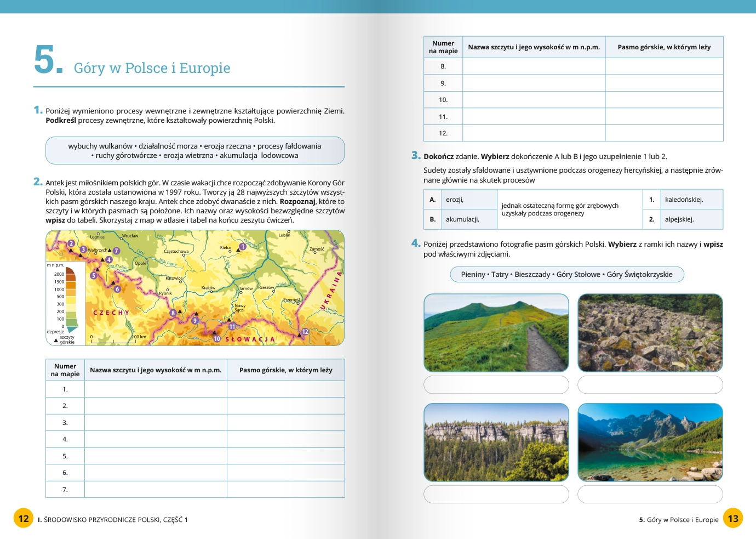Click map marker 6 on Czech border

click(x=117, y=289)
